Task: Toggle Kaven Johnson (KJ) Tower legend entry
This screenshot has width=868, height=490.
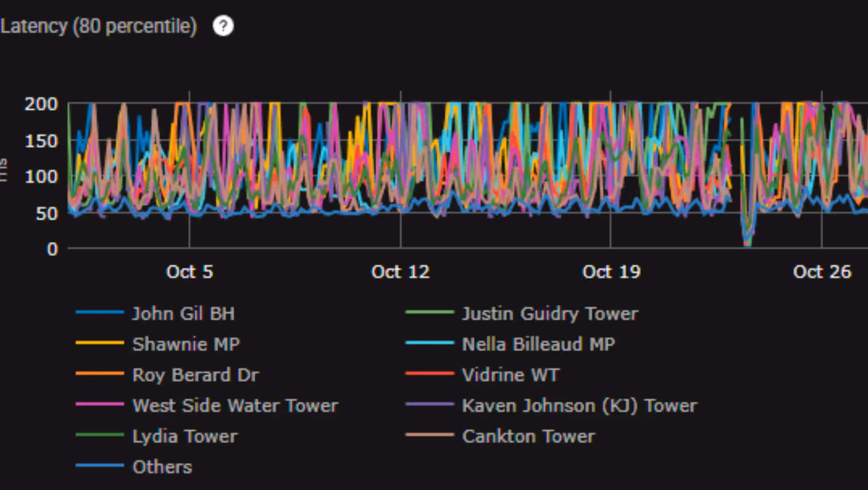Action: tap(552, 405)
